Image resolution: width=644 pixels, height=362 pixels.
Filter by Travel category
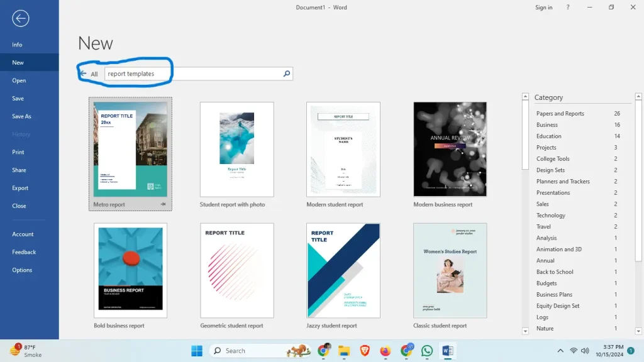pyautogui.click(x=578, y=226)
